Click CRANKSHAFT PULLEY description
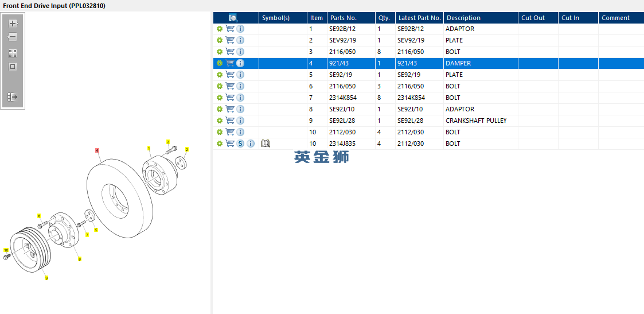644x314 pixels. [x=476, y=121]
